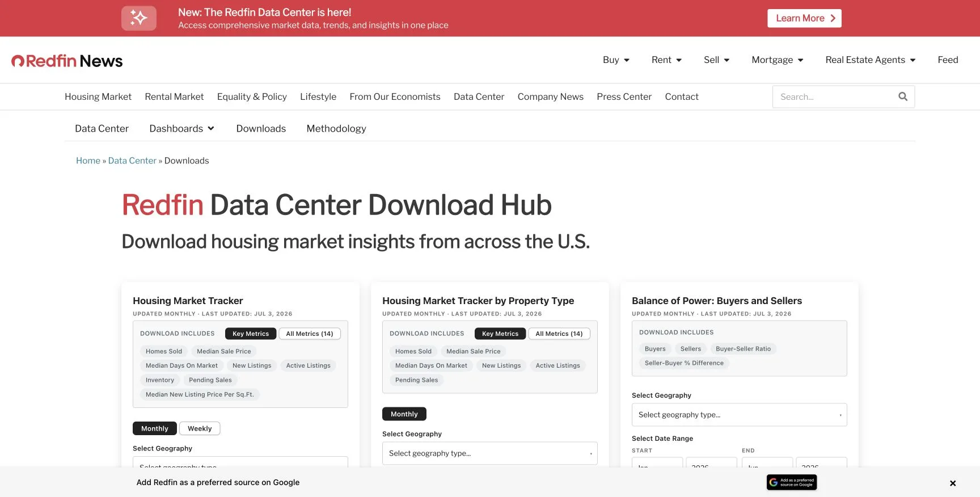Click Pending Sales tag in Housing Market Tracker

coord(210,380)
